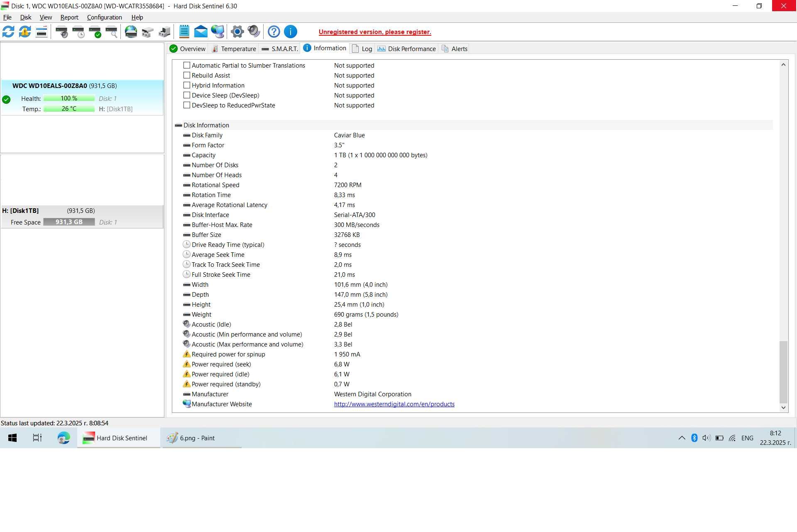Viewport: 797px width, 532px height.
Task: Click the Hard Disk Sentinel taskbar button
Action: pos(119,438)
